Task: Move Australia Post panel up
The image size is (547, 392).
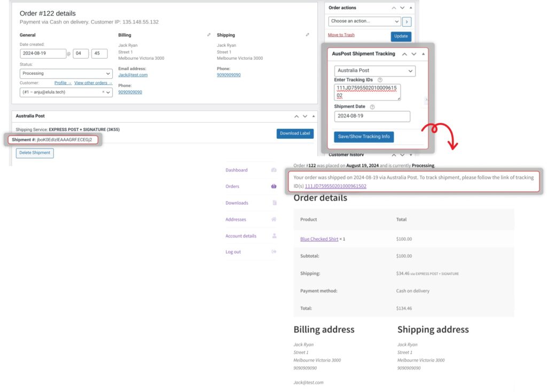Action: (296, 116)
